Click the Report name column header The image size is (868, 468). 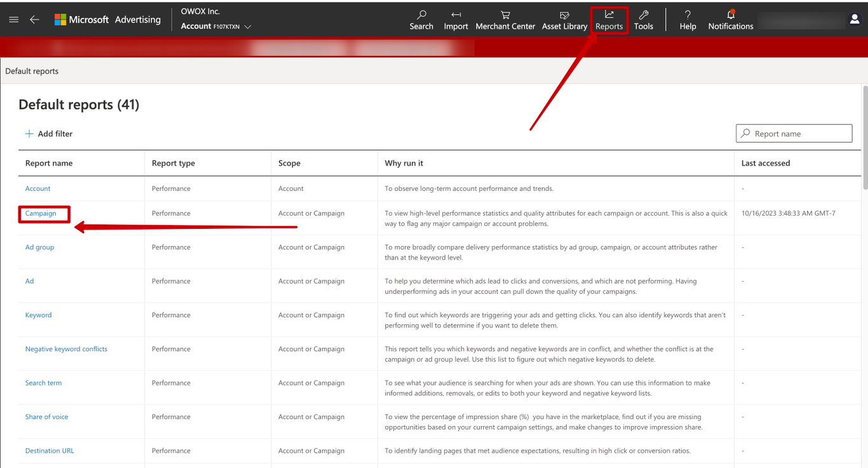pos(49,163)
